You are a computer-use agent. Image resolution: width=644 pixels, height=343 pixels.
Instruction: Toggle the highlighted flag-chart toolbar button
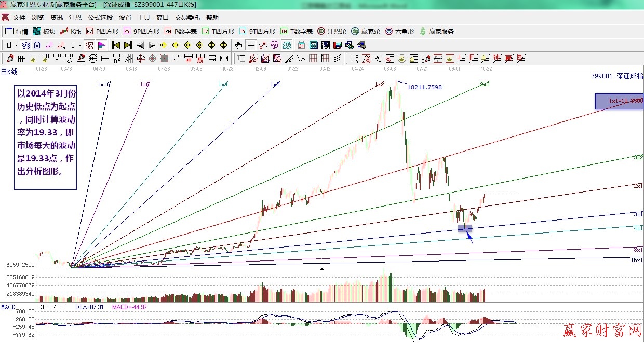101,45
